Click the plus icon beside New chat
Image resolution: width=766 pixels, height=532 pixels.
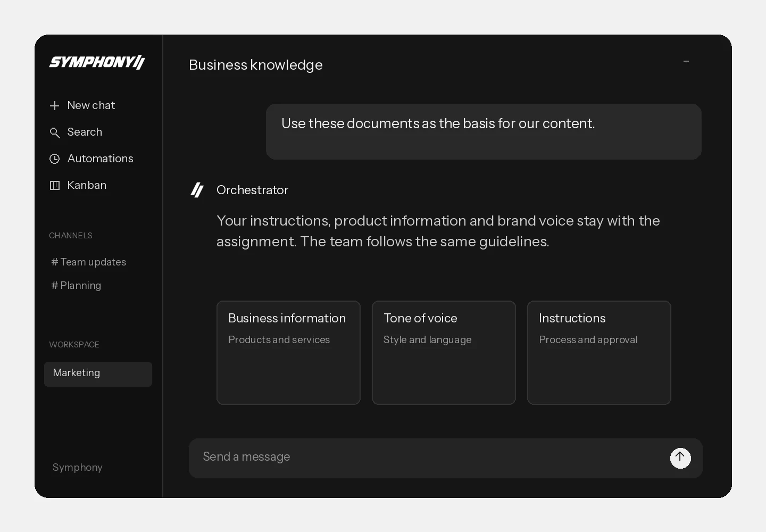coord(54,106)
